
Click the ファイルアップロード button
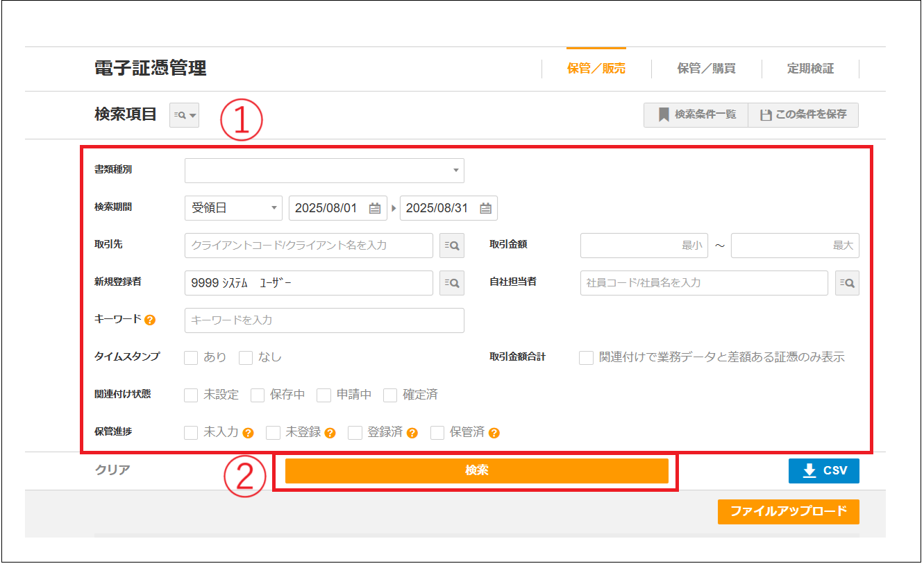click(x=788, y=511)
